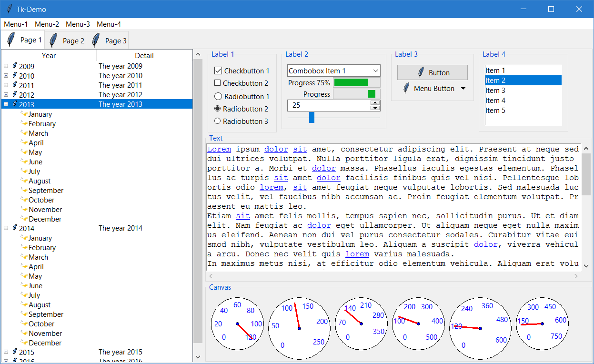The image size is (594, 364).
Task: Open Menu-2 in the menu bar
Action: [x=47, y=24]
